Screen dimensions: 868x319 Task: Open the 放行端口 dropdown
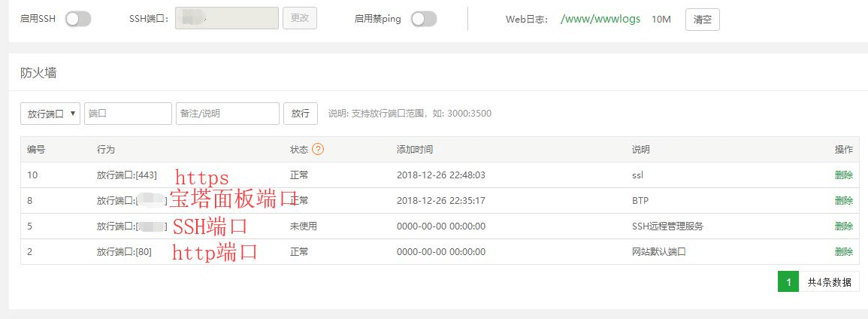pos(50,114)
